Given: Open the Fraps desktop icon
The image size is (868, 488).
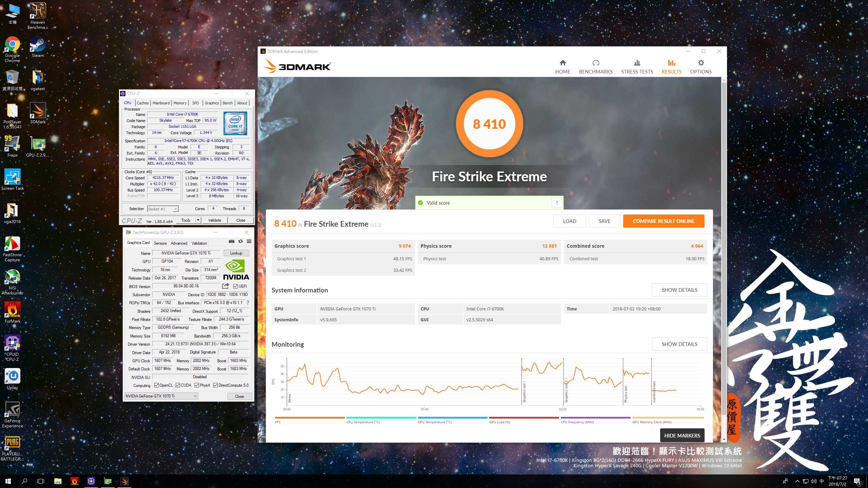Looking at the screenshot, I should tap(12, 146).
